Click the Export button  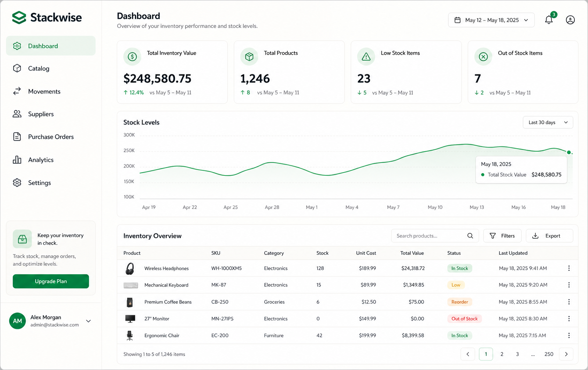pyautogui.click(x=549, y=236)
